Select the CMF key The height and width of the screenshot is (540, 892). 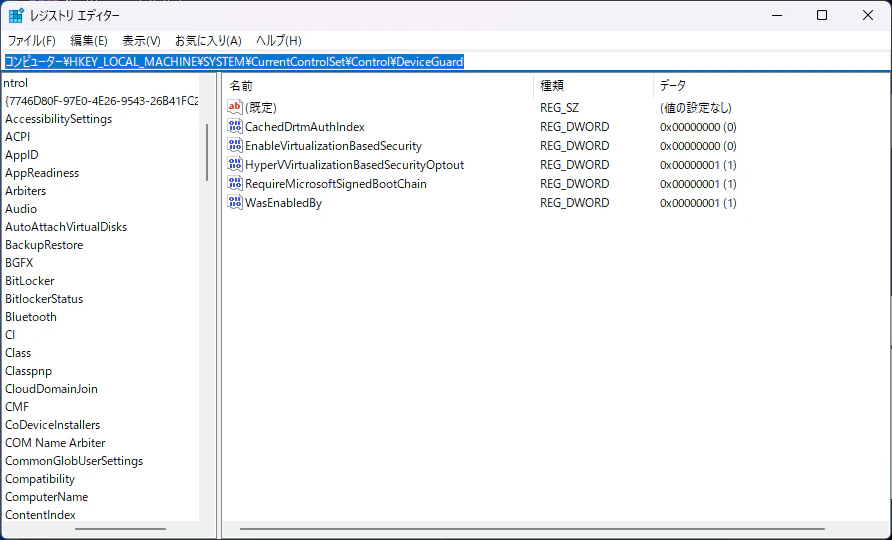pyautogui.click(x=17, y=407)
